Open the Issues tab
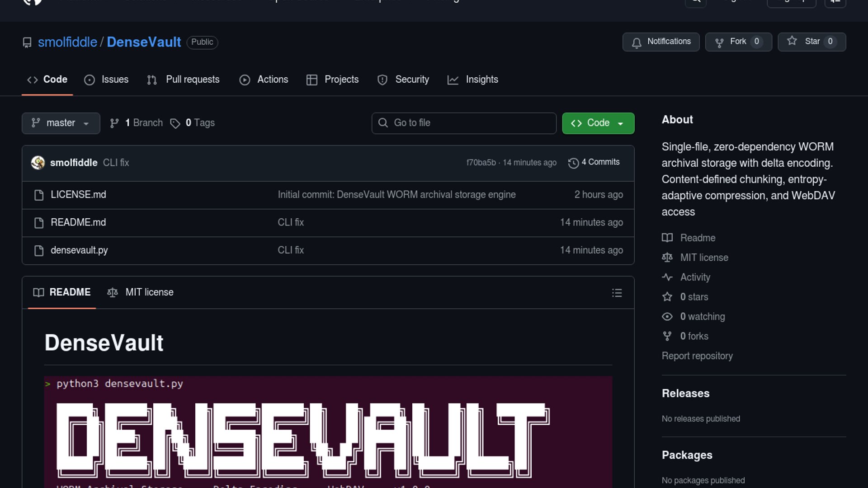This screenshot has width=868, height=488. point(107,80)
